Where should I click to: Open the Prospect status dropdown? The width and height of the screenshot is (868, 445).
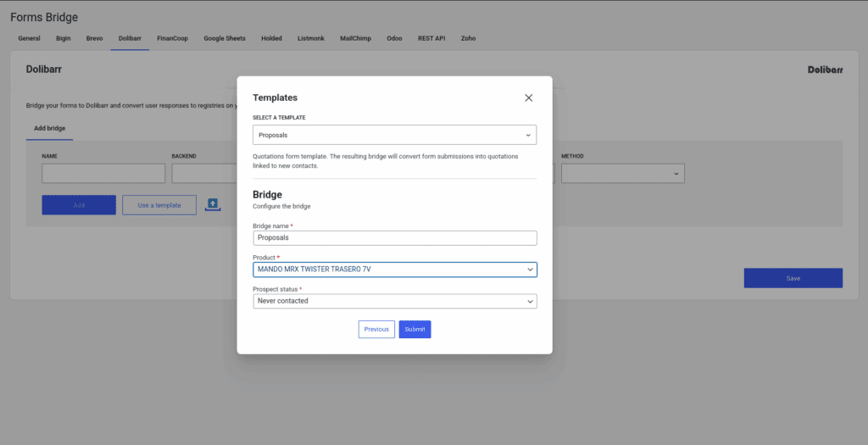[x=395, y=301]
